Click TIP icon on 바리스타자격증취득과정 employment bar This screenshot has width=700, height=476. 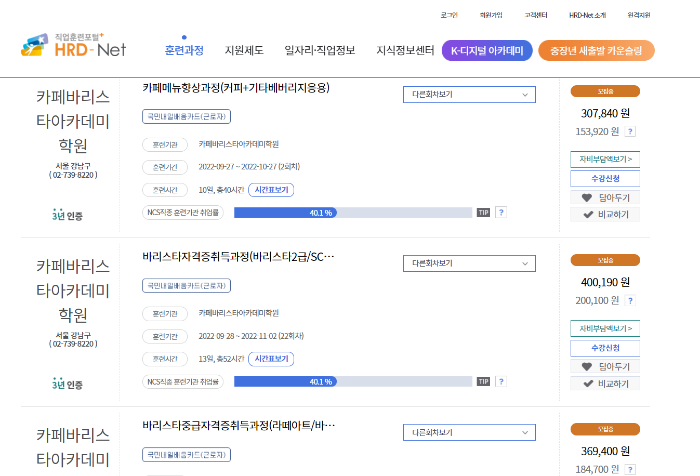pos(483,381)
